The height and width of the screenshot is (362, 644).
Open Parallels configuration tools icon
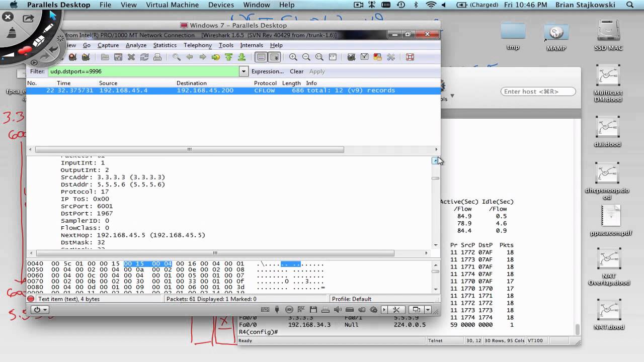coord(396,310)
